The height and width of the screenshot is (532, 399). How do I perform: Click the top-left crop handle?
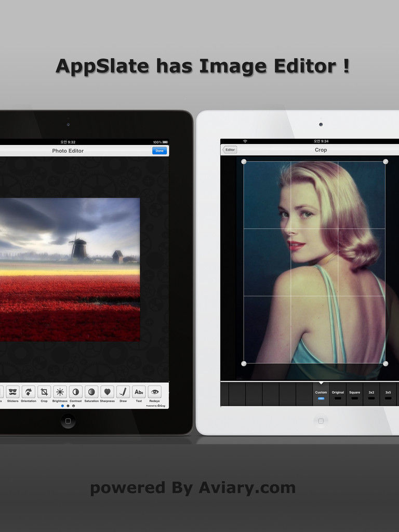click(244, 162)
